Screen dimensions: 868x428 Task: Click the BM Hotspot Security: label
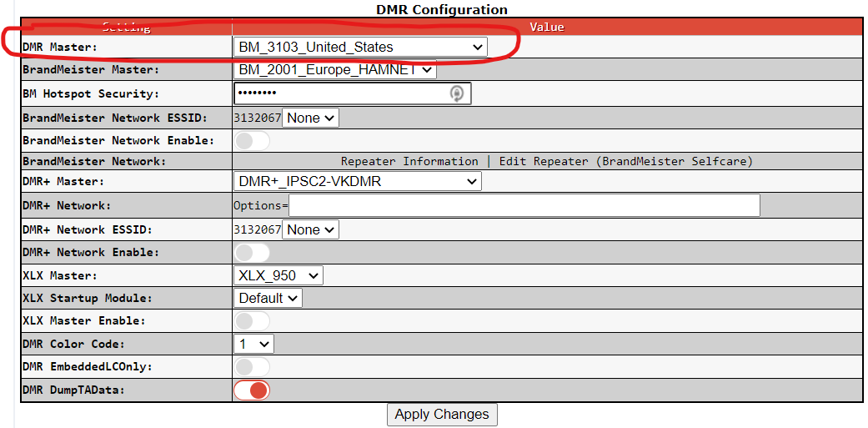[91, 93]
